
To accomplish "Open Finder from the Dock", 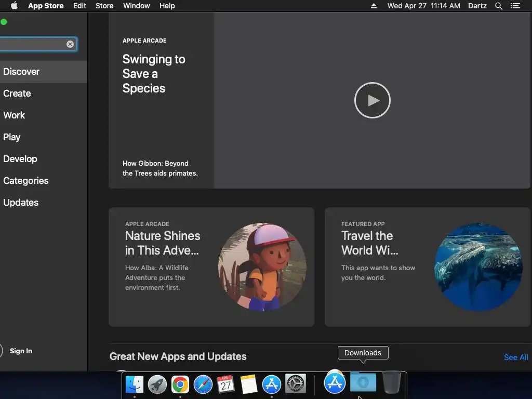I will tap(135, 384).
